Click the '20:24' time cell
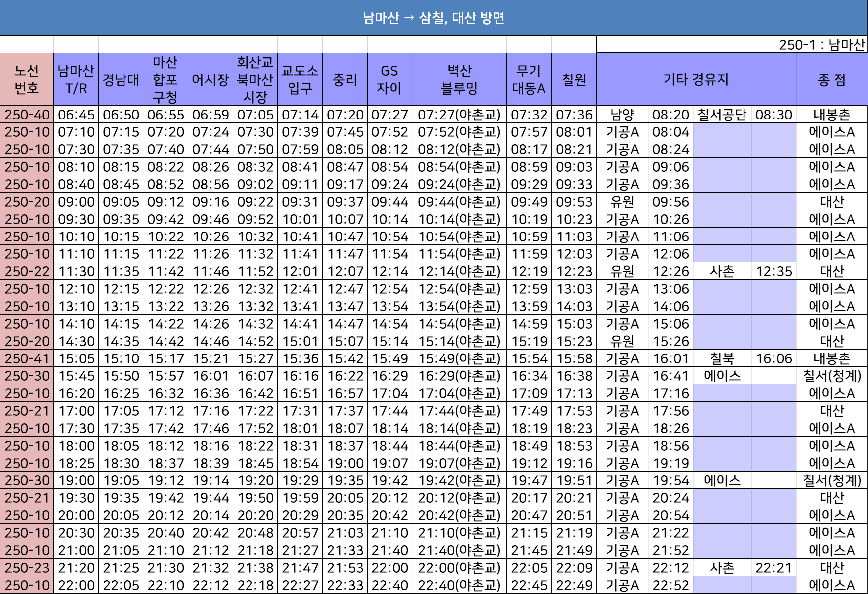The height and width of the screenshot is (594, 868). pyautogui.click(x=671, y=498)
